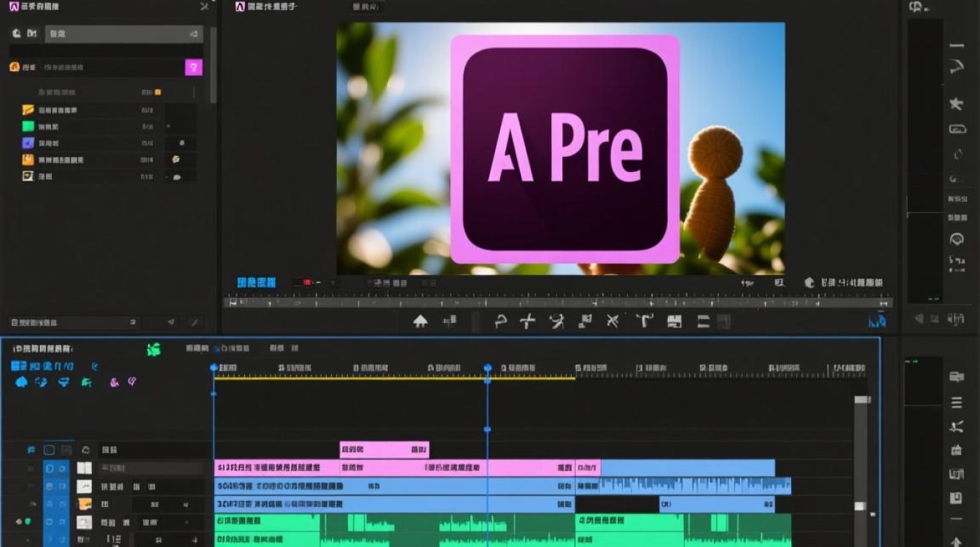Click the field at the project panel's bottom-left
Screen dimensions: 980x547
click(74, 322)
